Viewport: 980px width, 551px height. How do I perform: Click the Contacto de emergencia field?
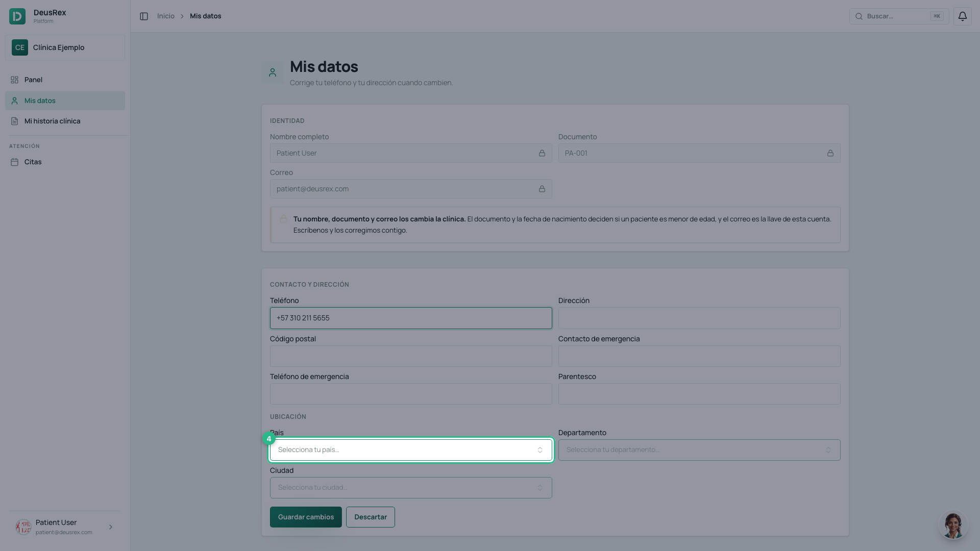[699, 356]
